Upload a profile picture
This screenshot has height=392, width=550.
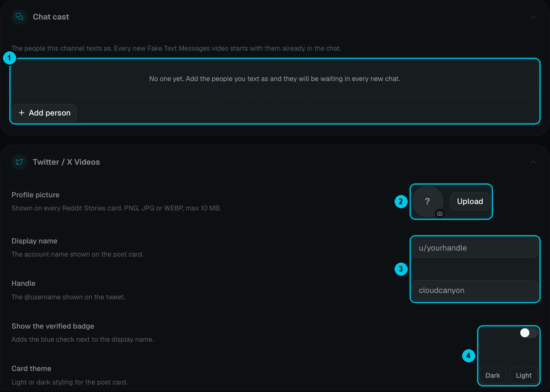470,201
